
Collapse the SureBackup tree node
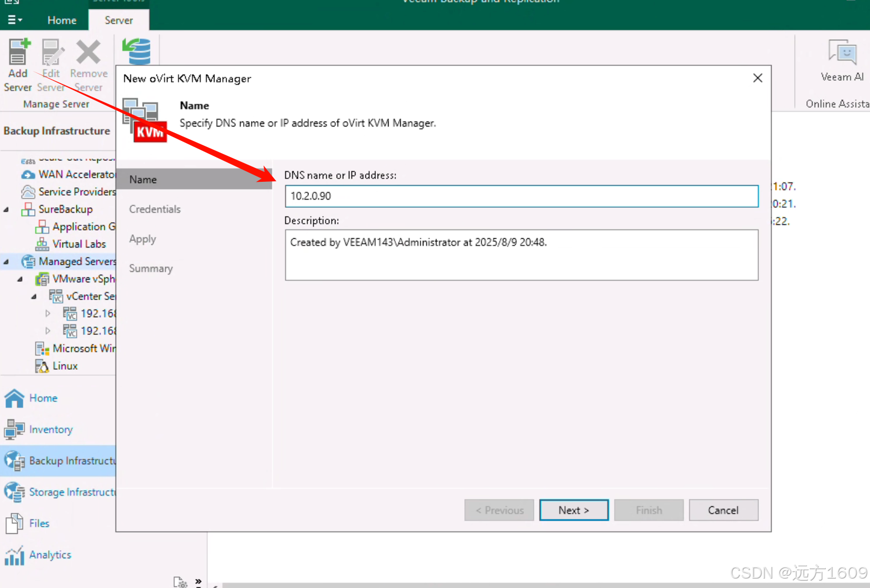[7, 209]
